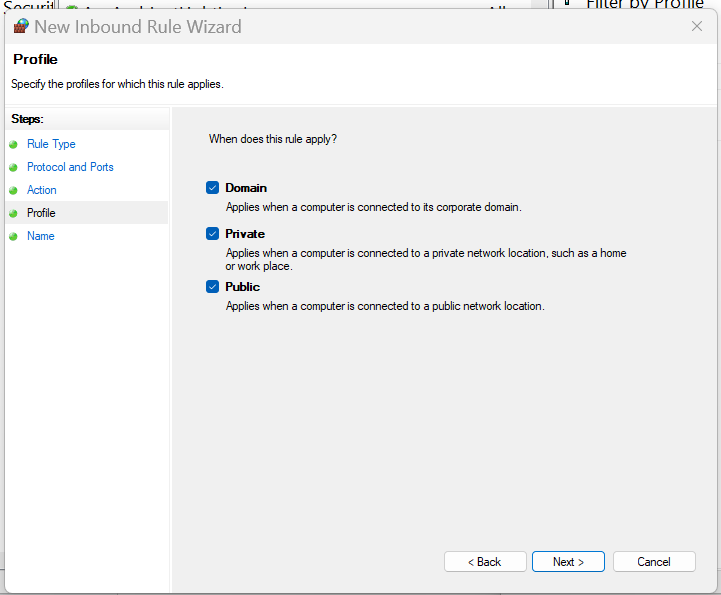
Task: Click 'When does this rule apply?' text
Action: [x=273, y=139]
